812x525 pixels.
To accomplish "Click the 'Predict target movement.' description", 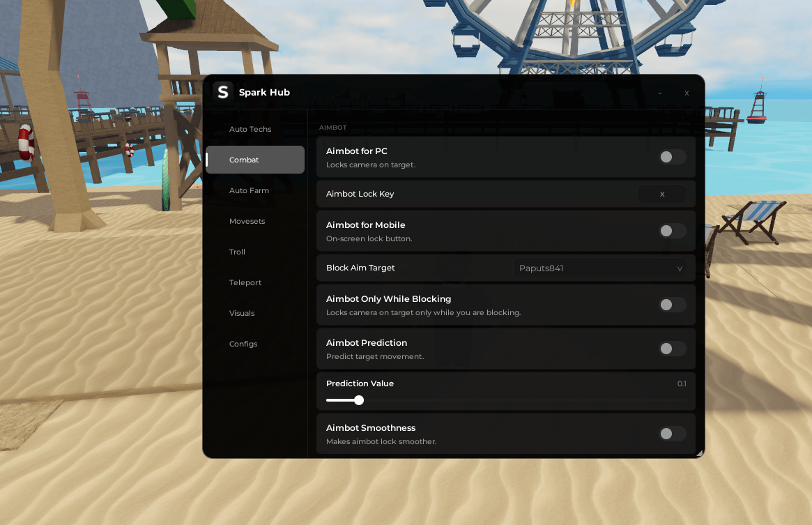I will click(x=375, y=356).
